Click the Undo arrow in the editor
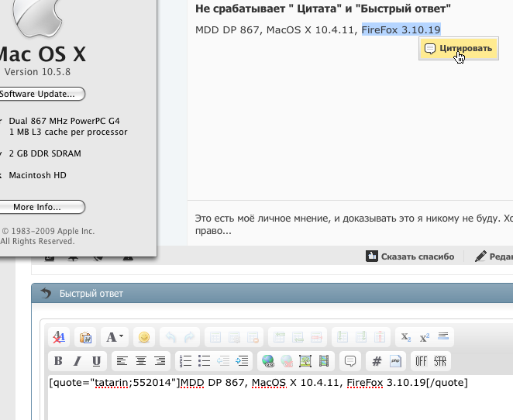 point(170,337)
